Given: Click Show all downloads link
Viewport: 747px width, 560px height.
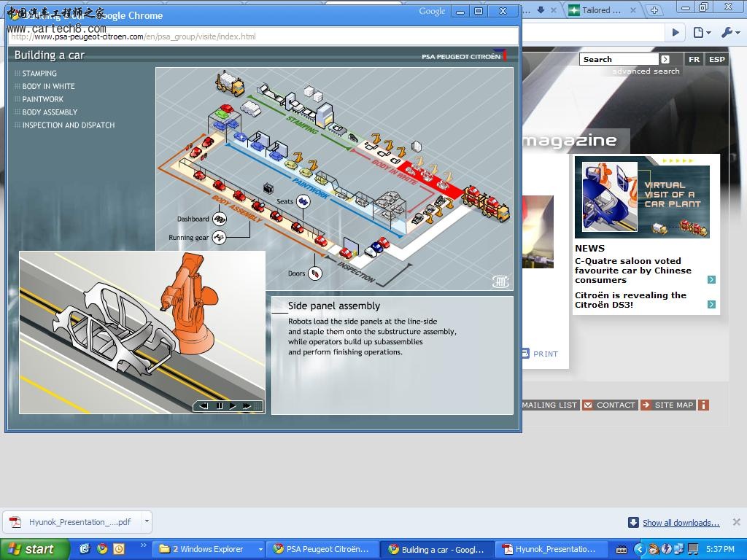Looking at the screenshot, I should tap(681, 522).
